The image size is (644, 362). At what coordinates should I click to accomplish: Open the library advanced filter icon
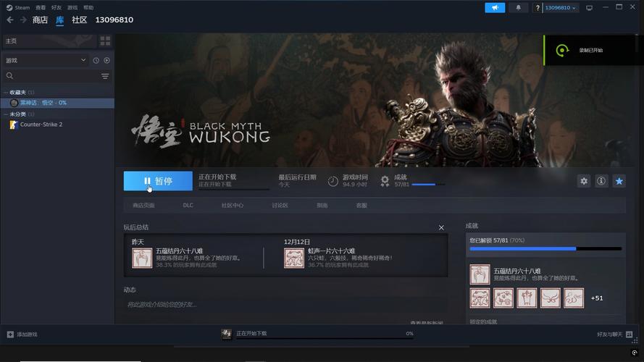point(105,76)
